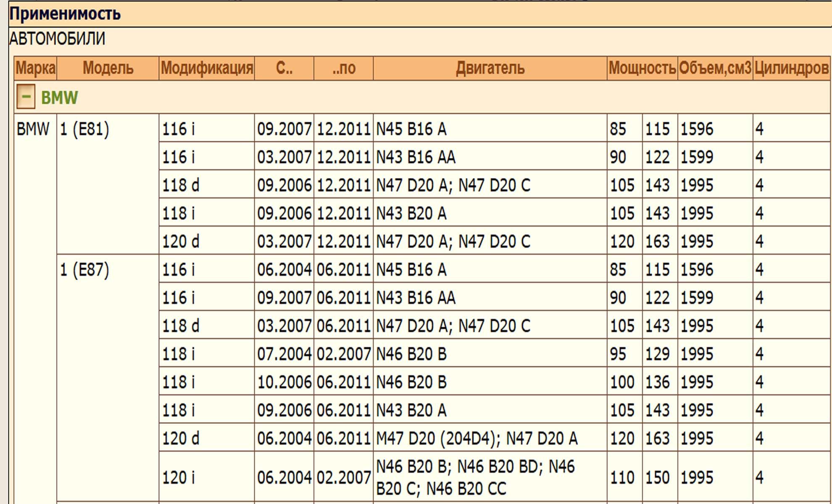
Task: Click the Модификация column header
Action: point(207,68)
